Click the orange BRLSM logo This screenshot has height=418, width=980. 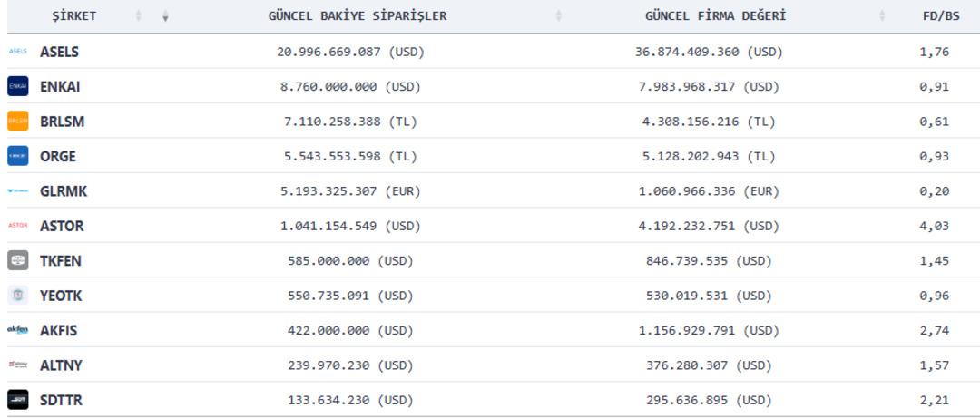point(18,122)
